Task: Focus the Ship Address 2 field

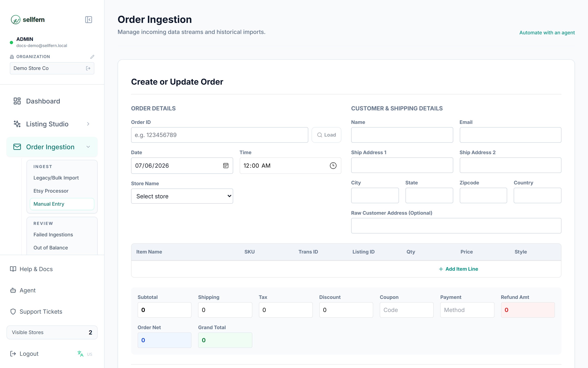Action: tap(510, 165)
